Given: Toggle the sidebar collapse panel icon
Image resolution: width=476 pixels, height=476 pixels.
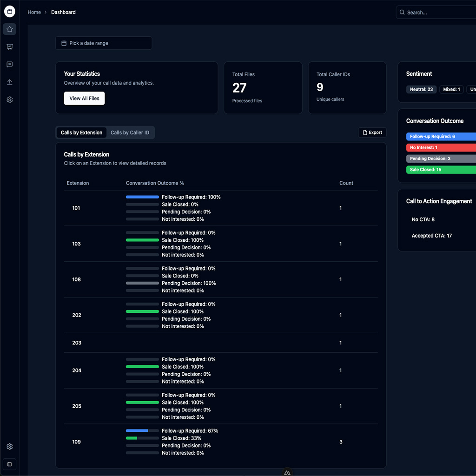Looking at the screenshot, I should coord(9,464).
